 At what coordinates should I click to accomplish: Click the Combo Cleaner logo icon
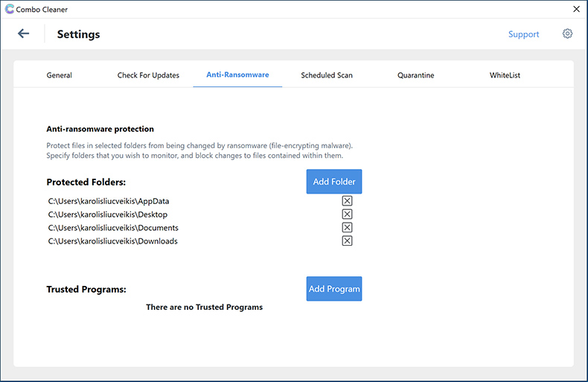coord(10,9)
